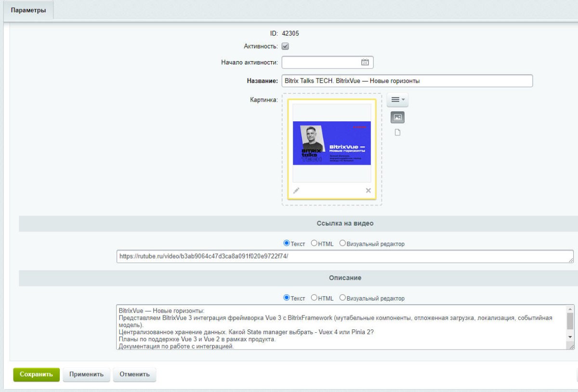Viewport: 578px width, 392px height.
Task: Open the calendar picker for Начало активности
Action: (x=365, y=63)
